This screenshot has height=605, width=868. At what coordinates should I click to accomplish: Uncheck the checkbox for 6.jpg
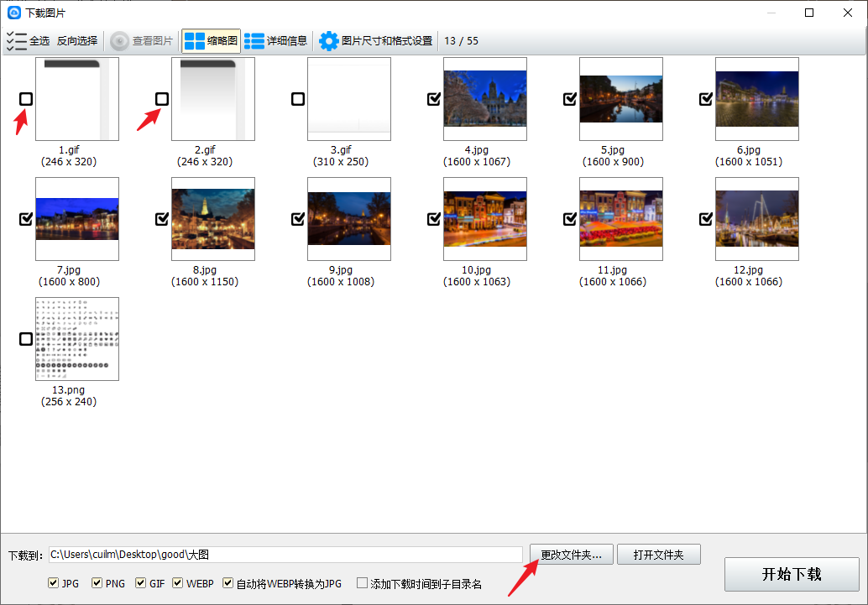[706, 99]
